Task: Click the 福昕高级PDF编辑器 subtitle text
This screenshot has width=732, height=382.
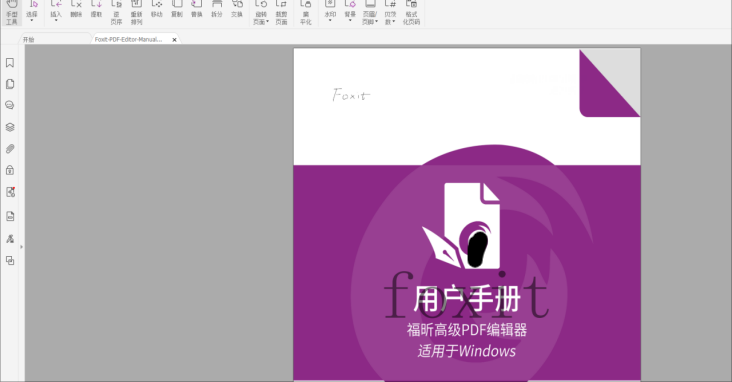Action: pos(467,330)
